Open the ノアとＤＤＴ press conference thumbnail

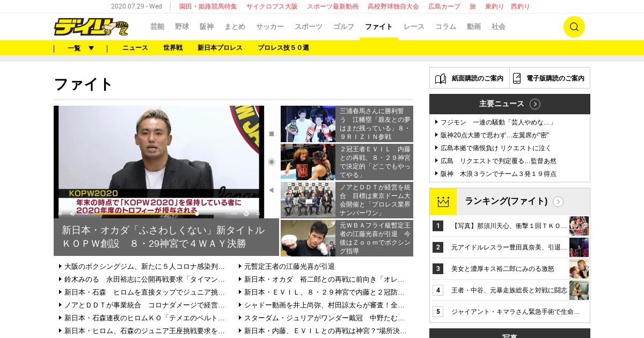tap(308, 200)
